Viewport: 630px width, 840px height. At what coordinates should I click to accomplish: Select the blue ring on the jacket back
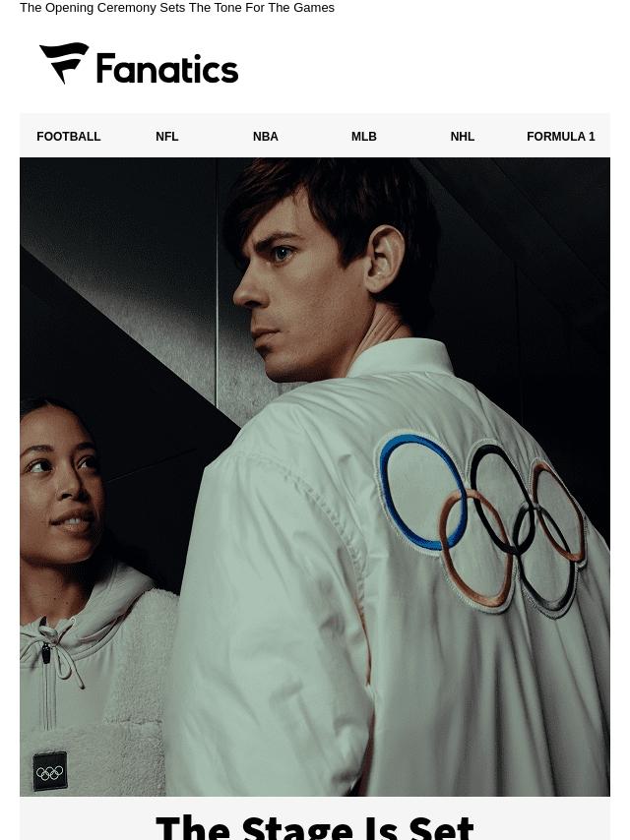click(x=422, y=492)
